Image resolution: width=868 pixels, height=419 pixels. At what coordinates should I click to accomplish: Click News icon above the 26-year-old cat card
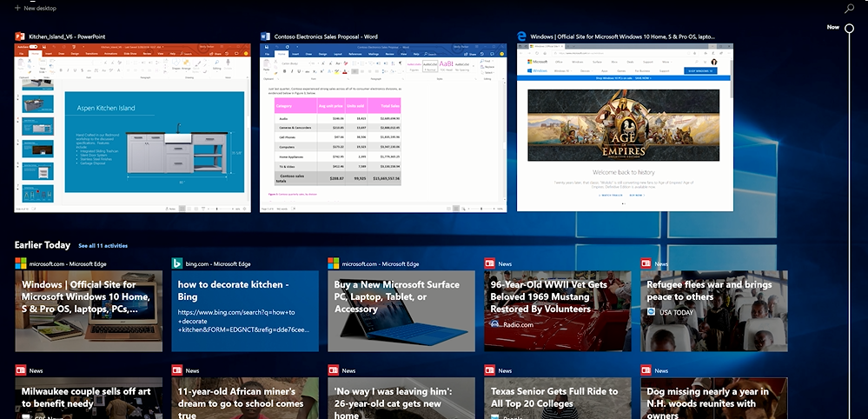coord(334,370)
